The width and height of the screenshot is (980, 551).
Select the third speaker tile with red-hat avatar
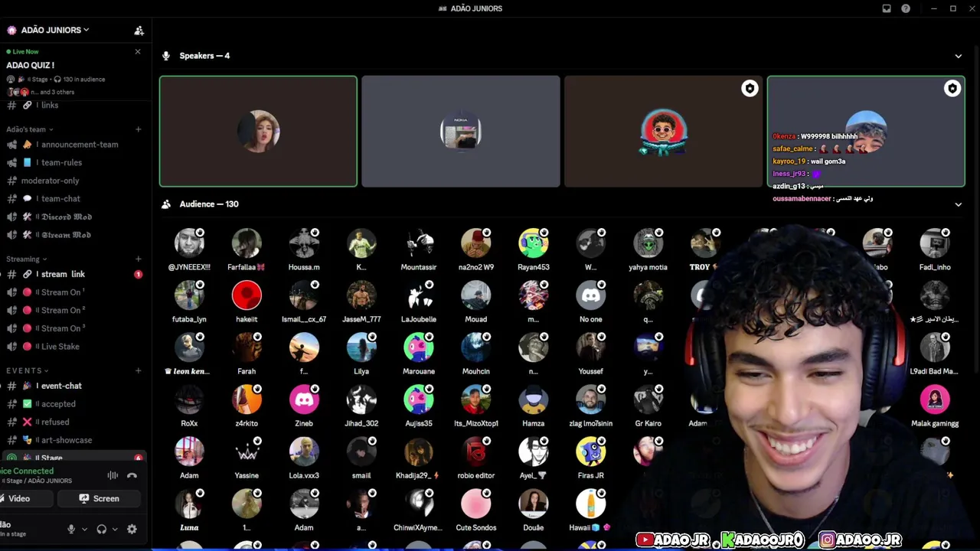click(663, 132)
